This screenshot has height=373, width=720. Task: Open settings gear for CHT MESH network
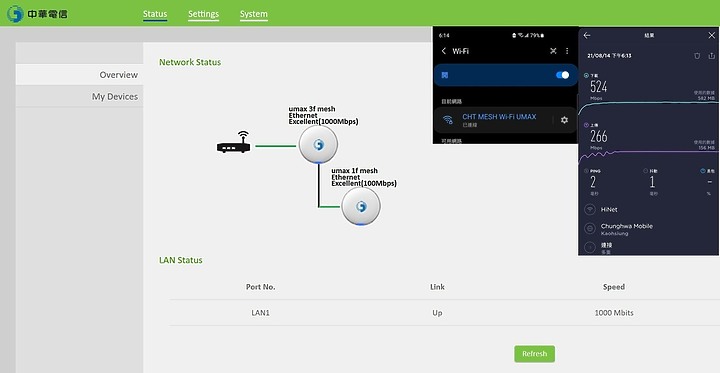(x=564, y=120)
